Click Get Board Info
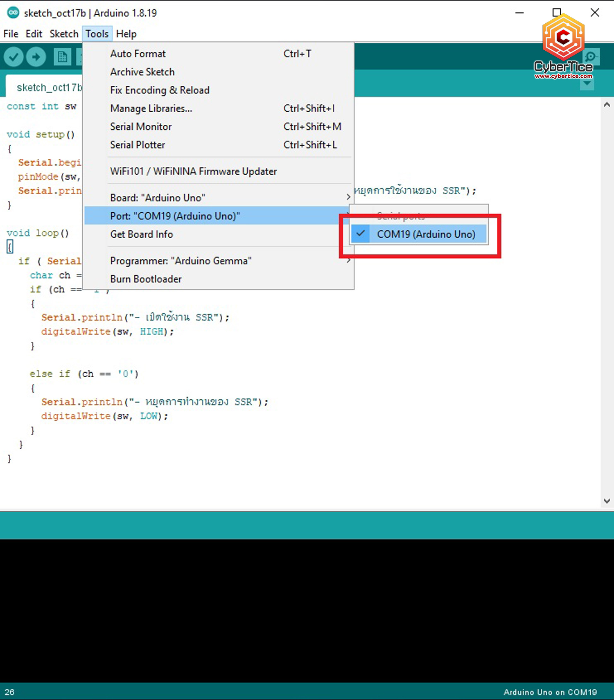 (219, 234)
